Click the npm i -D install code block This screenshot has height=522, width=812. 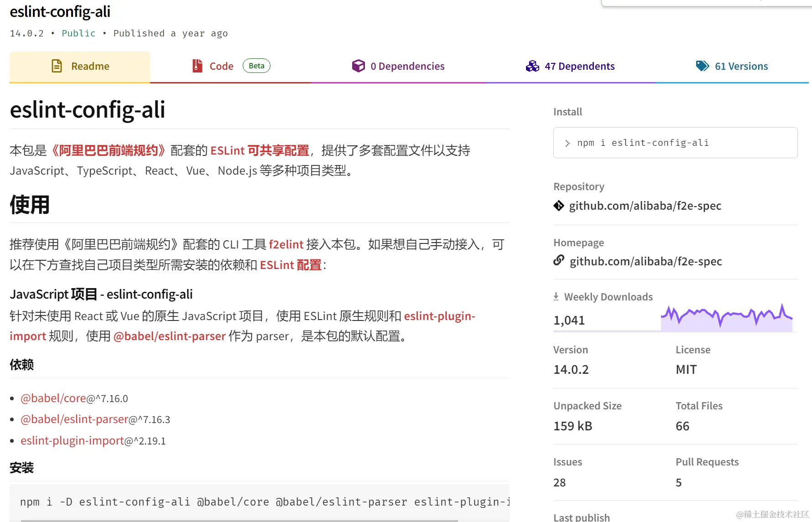click(x=259, y=502)
